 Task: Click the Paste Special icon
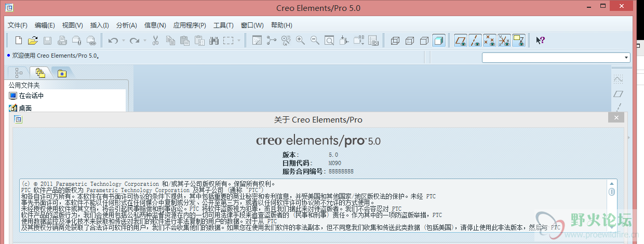tap(199, 40)
